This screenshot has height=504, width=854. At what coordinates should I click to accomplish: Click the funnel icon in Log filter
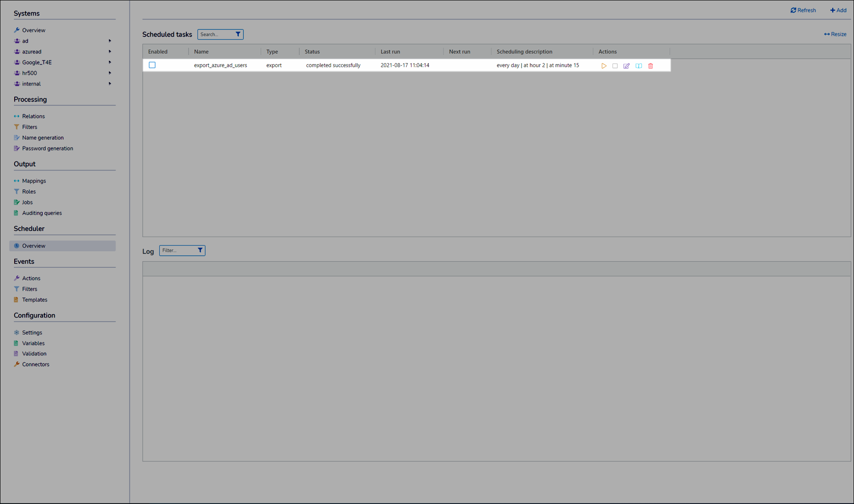click(200, 250)
